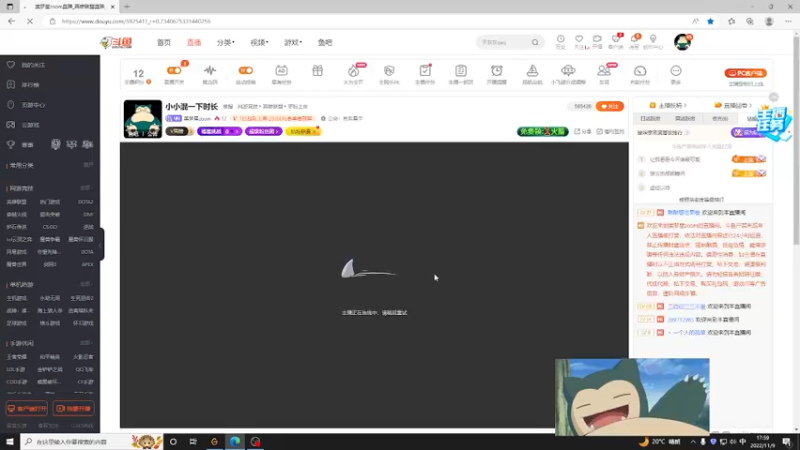Select the 直播 nav item

[194, 42]
